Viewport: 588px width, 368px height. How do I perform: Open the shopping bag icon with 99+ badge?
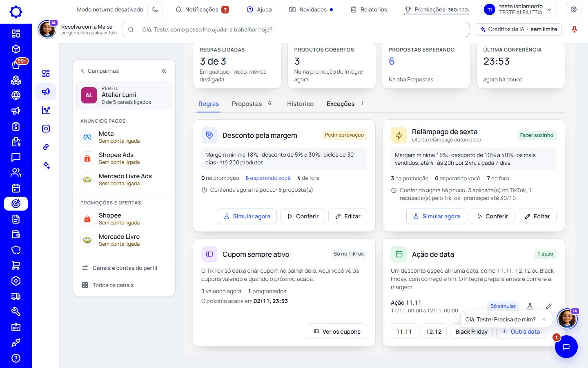coord(16,65)
